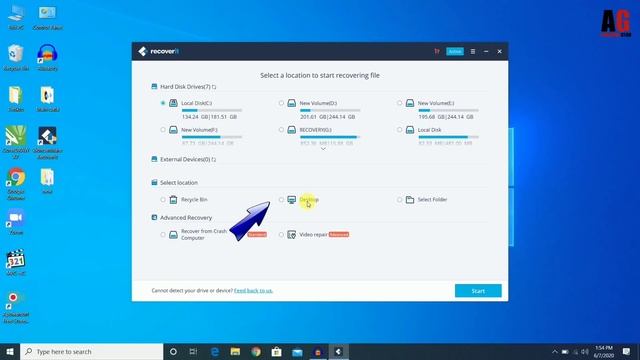Refresh the External Devices list
Image resolution: width=640 pixels, height=360 pixels.
click(x=214, y=160)
